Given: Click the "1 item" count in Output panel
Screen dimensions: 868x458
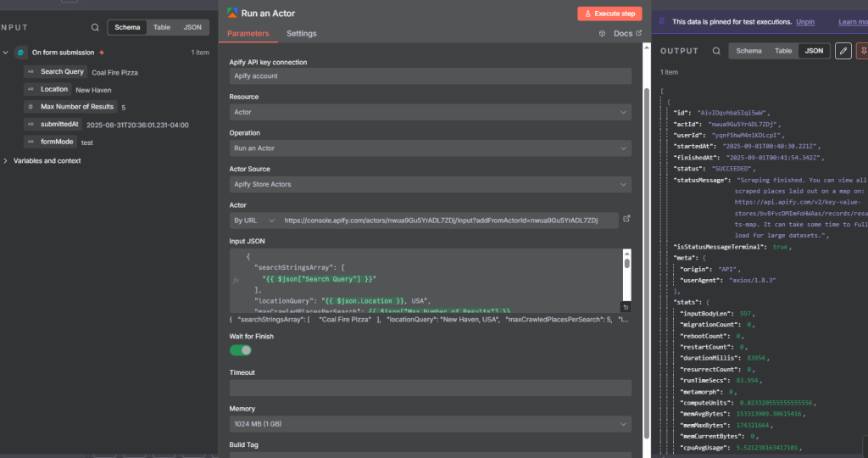Looking at the screenshot, I should pyautogui.click(x=669, y=73).
